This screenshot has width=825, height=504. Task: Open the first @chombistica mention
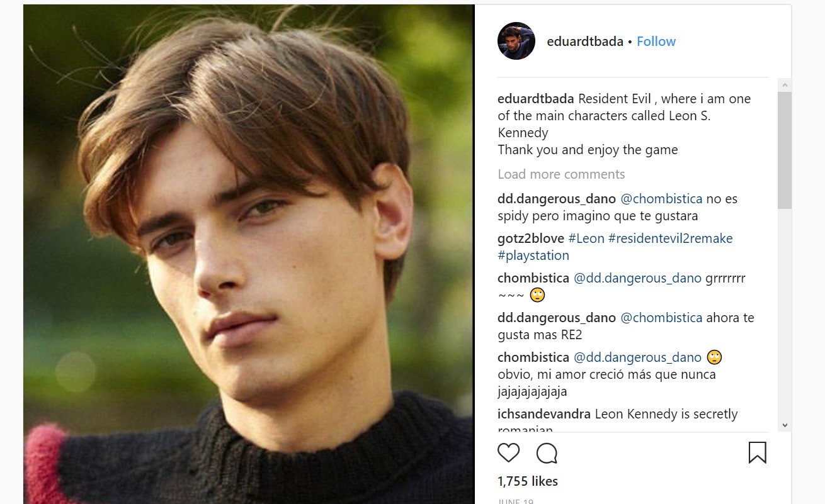point(661,199)
